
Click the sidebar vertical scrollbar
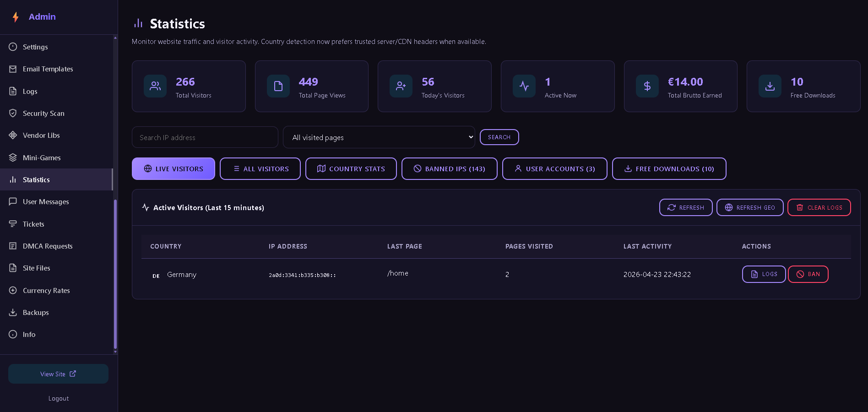(115, 275)
